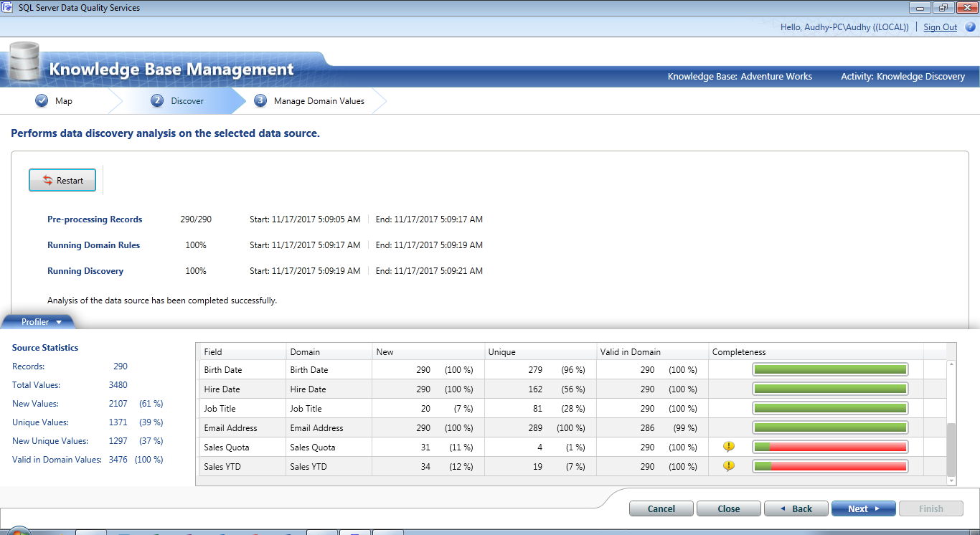Click the warning icon on the Sales Quota row
Screen dimensions: 980x535
coord(729,446)
